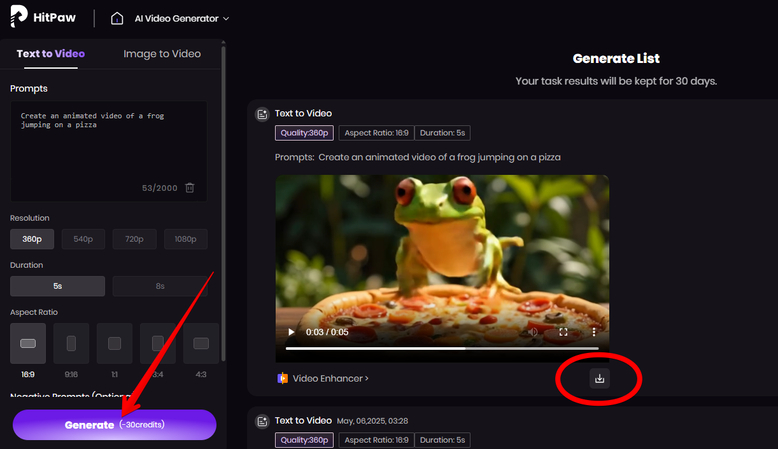This screenshot has width=778, height=449.
Task: Click the HitPaw logo icon
Action: tap(17, 18)
